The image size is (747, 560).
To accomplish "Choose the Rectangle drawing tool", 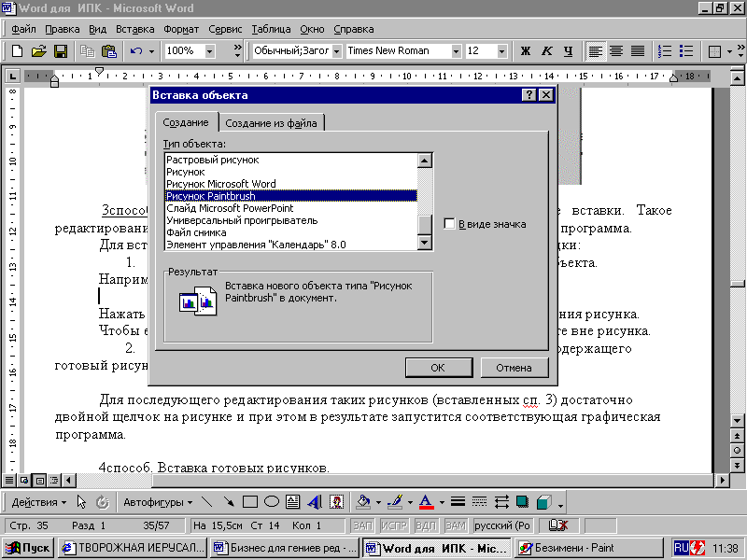I will (x=250, y=502).
